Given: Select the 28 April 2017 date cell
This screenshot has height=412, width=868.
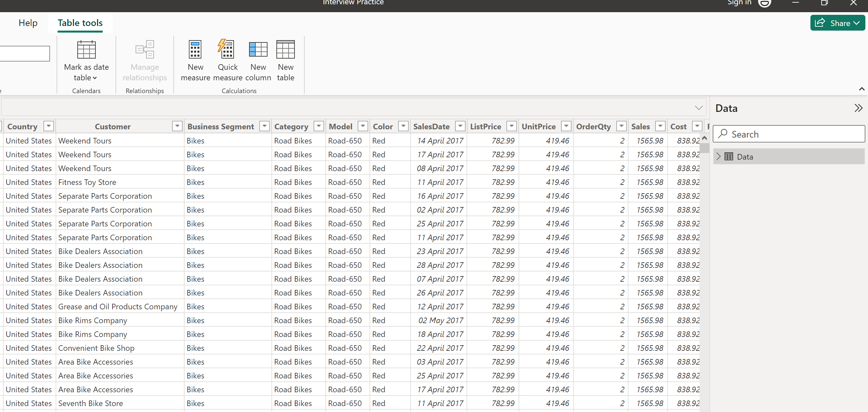Looking at the screenshot, I should pyautogui.click(x=439, y=265).
